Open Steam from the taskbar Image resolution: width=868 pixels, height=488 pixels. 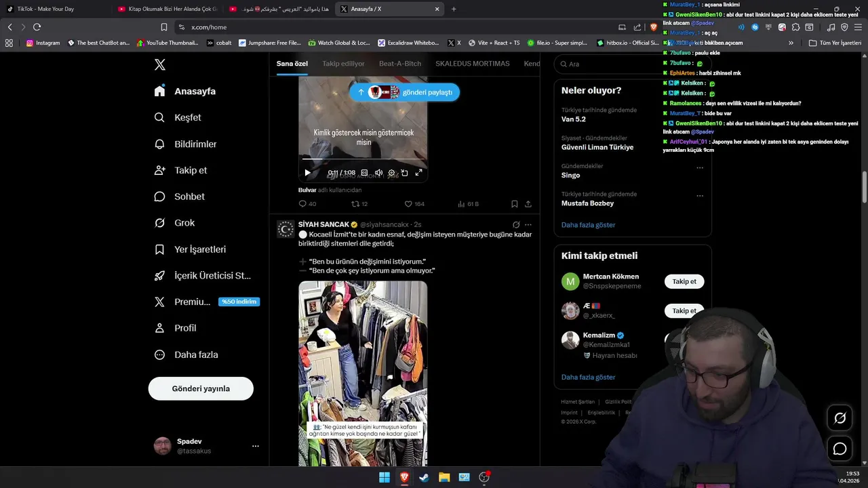[424, 477]
